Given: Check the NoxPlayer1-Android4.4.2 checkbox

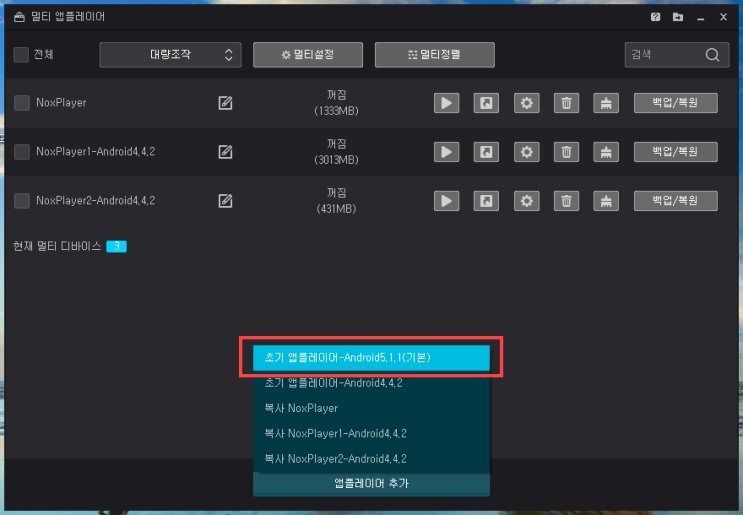Looking at the screenshot, I should [x=22, y=152].
